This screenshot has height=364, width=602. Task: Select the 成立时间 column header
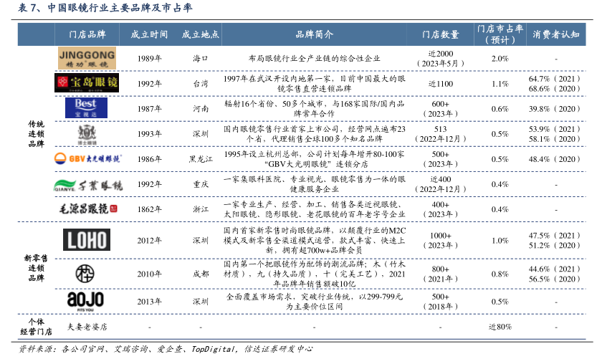[149, 34]
